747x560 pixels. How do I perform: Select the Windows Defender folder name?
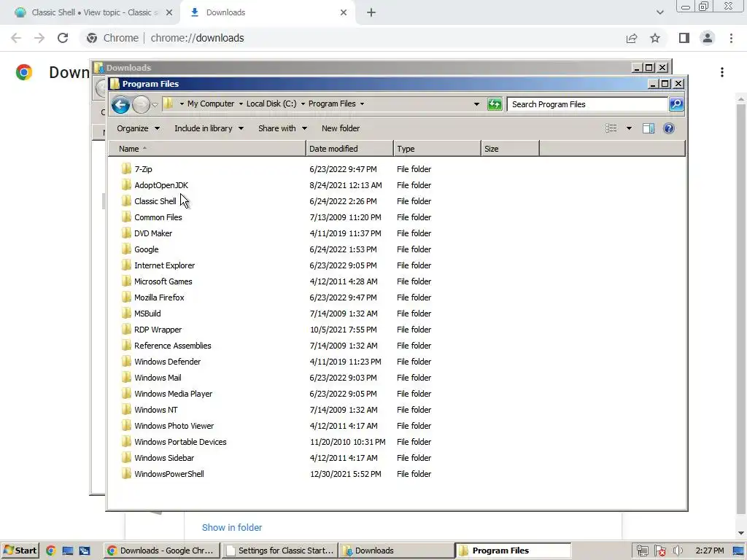(167, 362)
